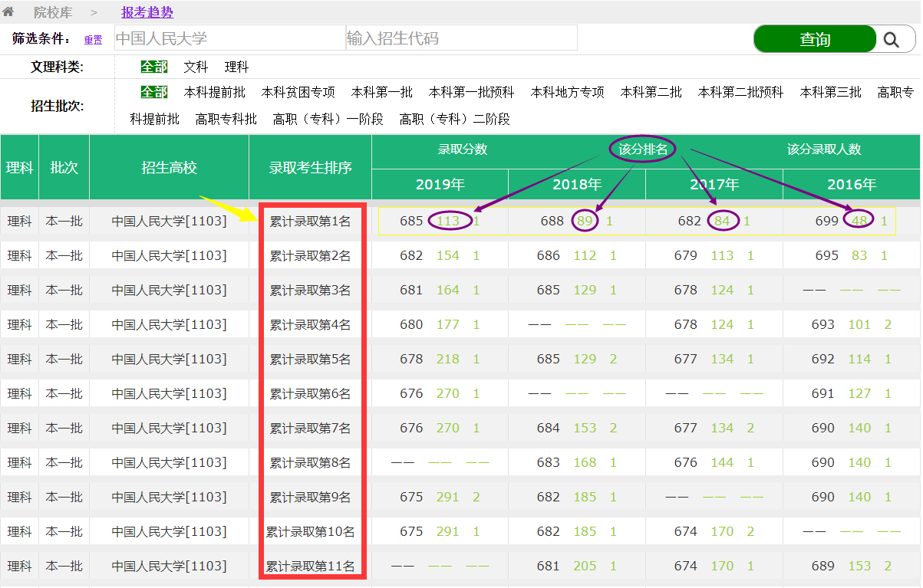
Task: Click the 重置 reset link
Action: tap(93, 40)
